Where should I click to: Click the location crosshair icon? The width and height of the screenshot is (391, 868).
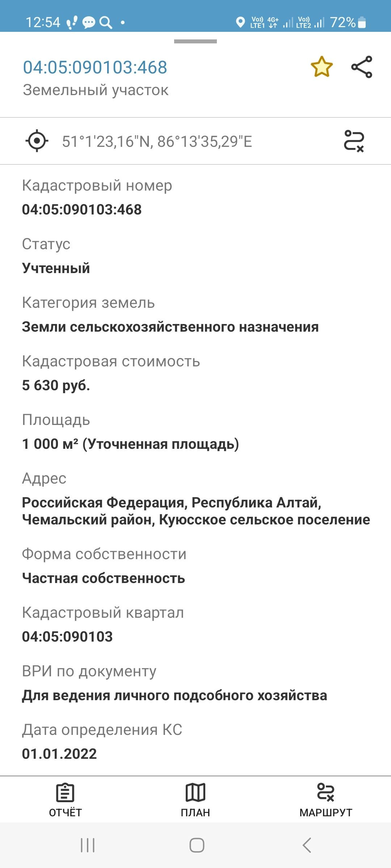click(37, 141)
